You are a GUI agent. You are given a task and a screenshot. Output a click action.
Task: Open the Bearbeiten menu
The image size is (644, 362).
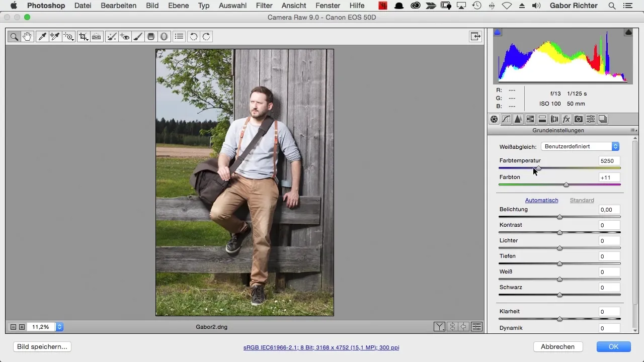[x=118, y=6]
